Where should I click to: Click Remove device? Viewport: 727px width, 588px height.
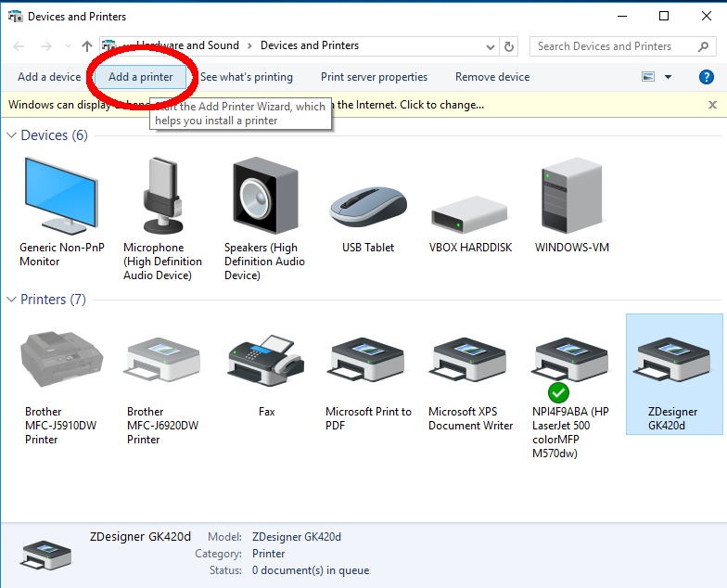(x=492, y=77)
